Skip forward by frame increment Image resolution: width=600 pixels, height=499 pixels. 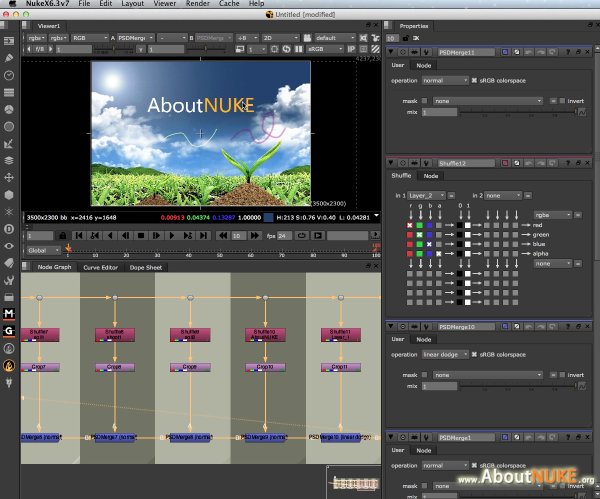coord(254,235)
